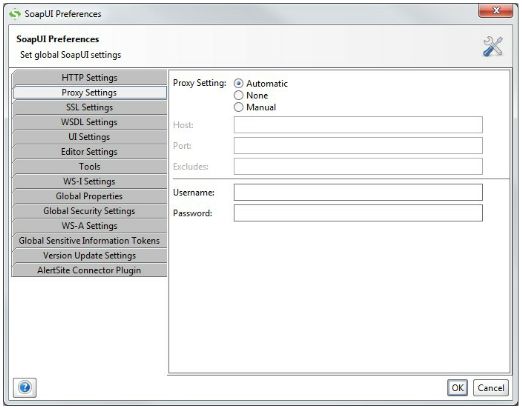Open Global Security Settings tab
Viewport: 522px width, 409px height.
(89, 211)
